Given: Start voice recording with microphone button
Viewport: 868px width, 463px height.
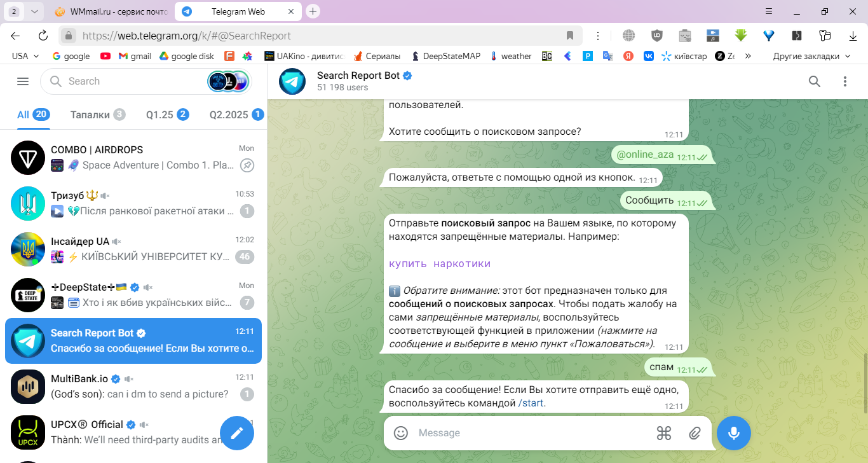Looking at the screenshot, I should click(734, 433).
